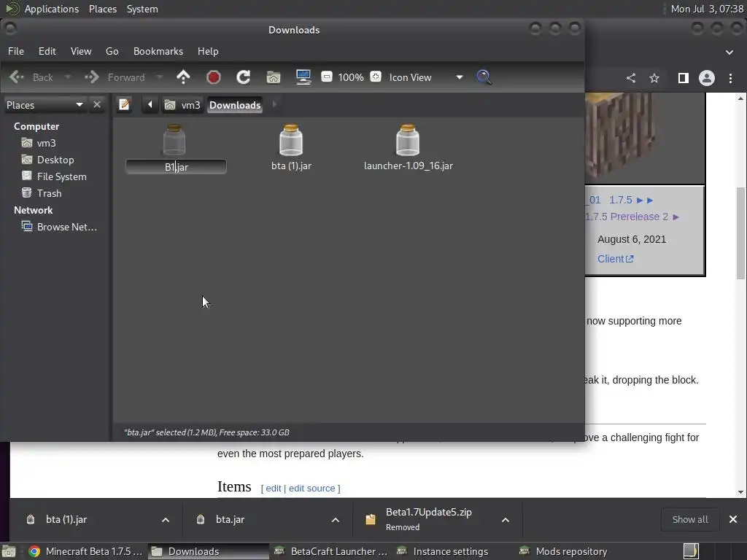Expand bta (1).jar download options chevron
The width and height of the screenshot is (747, 560).
pos(166,519)
